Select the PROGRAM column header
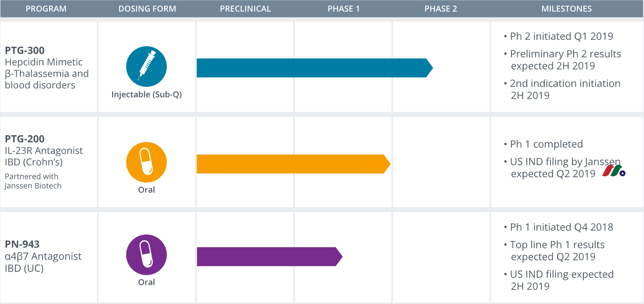Screen dimensions: 644x304 coord(46,9)
